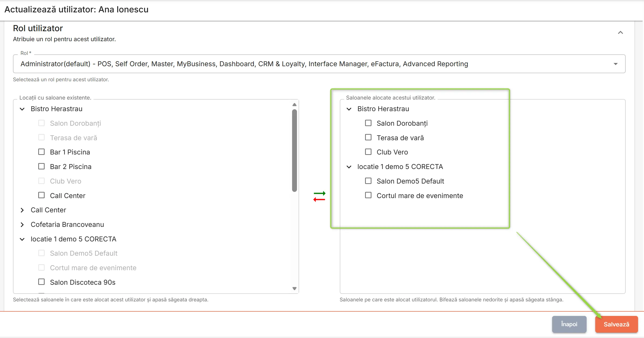Click the green right arrow to allocate salons
Screen dimensions: 644x338
[x=320, y=193]
